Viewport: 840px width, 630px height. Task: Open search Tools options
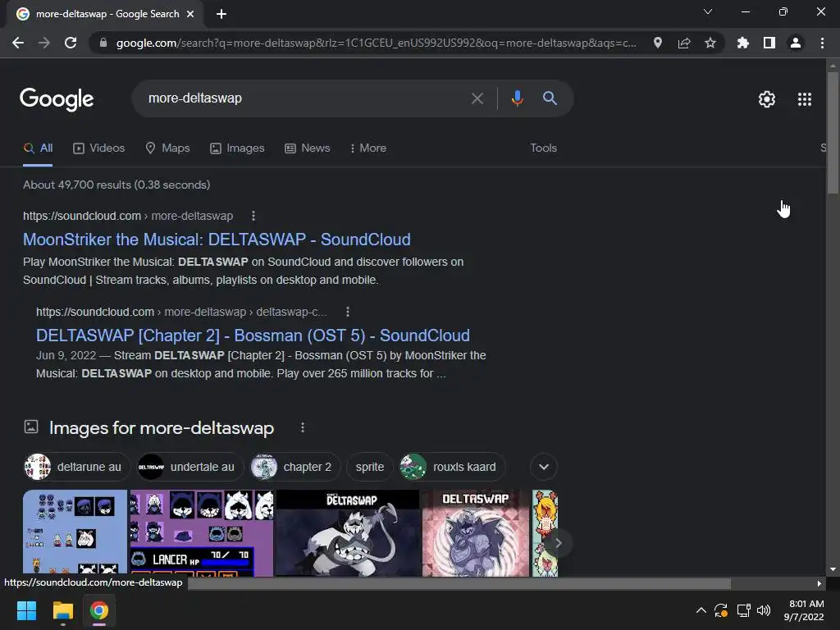click(543, 148)
